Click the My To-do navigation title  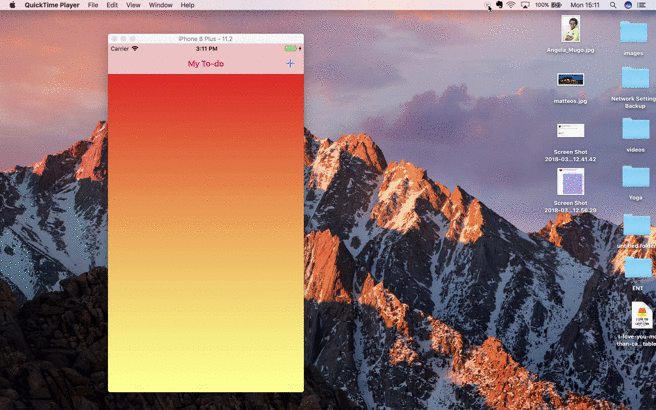click(x=205, y=64)
